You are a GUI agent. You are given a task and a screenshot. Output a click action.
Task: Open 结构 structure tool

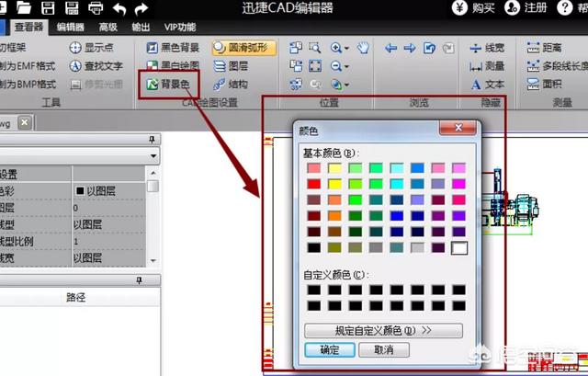(231, 84)
